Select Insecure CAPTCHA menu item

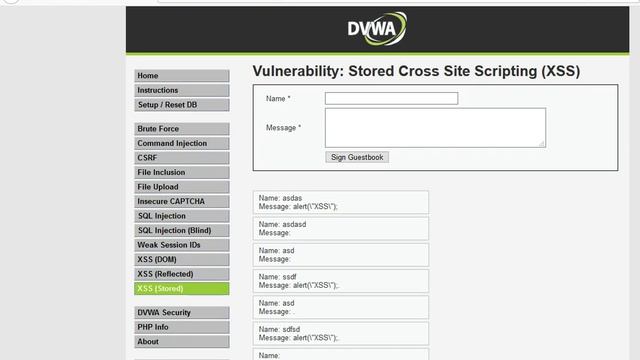[x=182, y=202]
